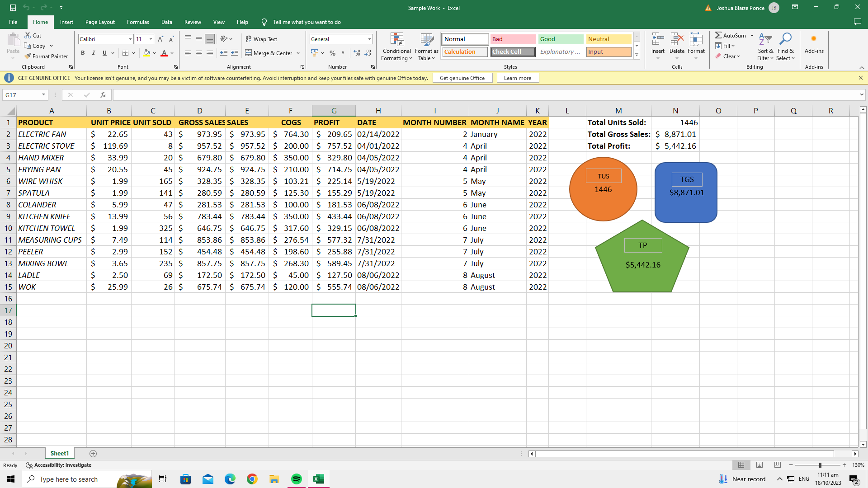This screenshot has height=488, width=868.
Task: Increase font size with larger A icon
Action: point(160,39)
